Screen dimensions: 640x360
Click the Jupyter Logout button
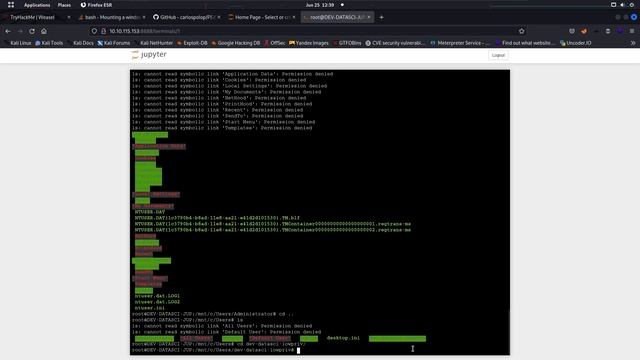498,55
